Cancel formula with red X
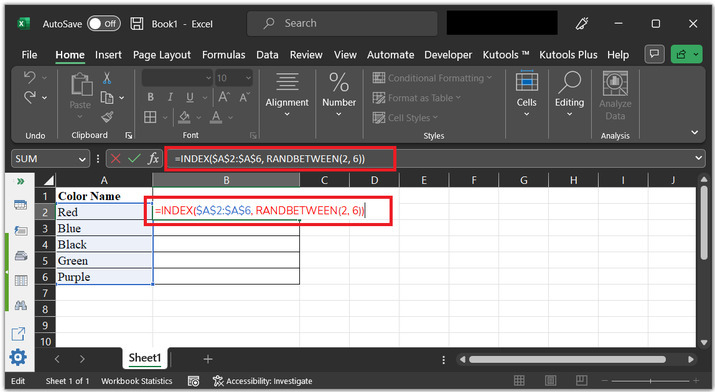715x392 pixels. pyautogui.click(x=115, y=159)
